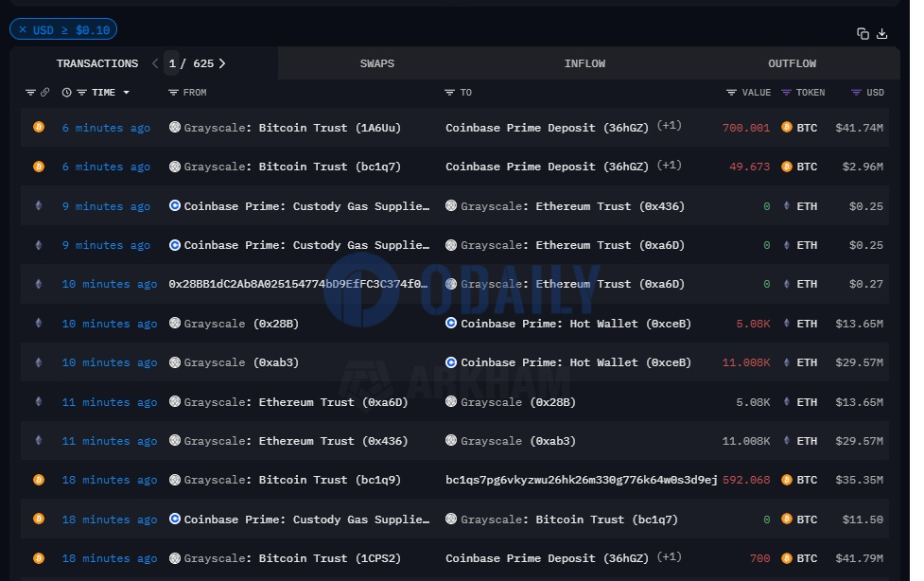
Task: Open address bc1qs7pg6vkyzwu26hk26m330g776k64w0s3d9ej
Action: click(x=582, y=480)
